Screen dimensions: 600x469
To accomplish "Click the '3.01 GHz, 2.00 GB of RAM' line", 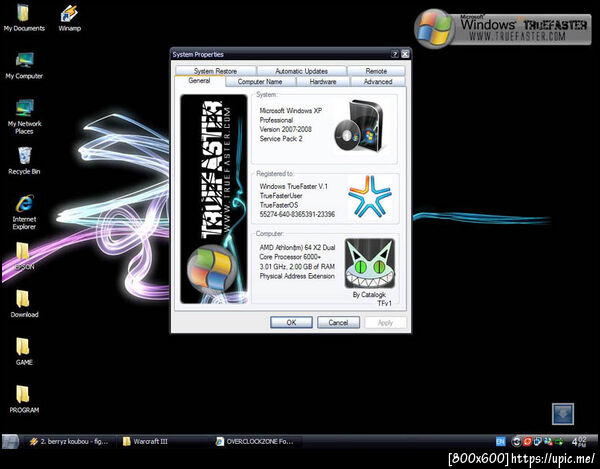I will click(x=297, y=266).
